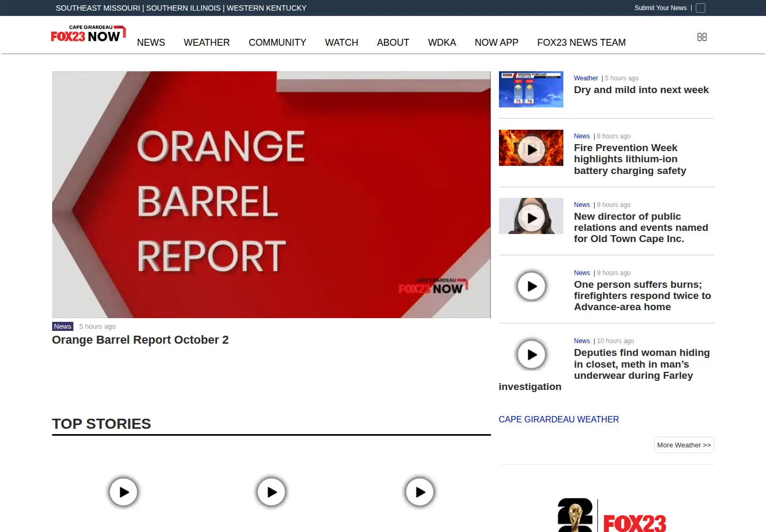Read One person suffers burns story
The height and width of the screenshot is (532, 766).
(643, 296)
